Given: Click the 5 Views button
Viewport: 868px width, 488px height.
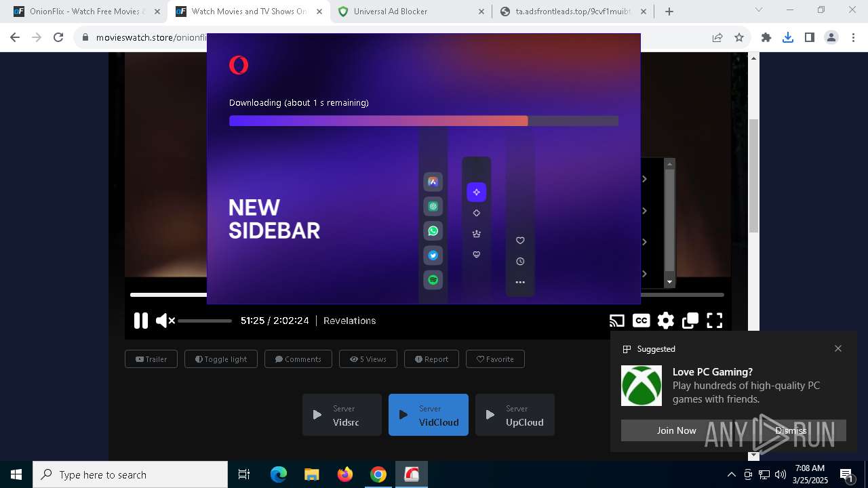Looking at the screenshot, I should click(368, 359).
